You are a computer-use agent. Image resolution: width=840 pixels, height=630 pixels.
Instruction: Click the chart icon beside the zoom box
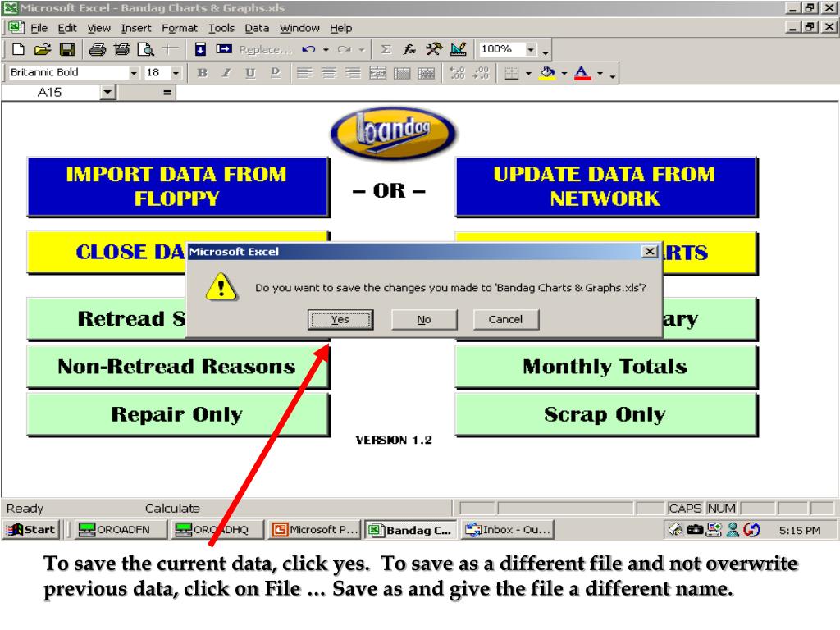(459, 49)
